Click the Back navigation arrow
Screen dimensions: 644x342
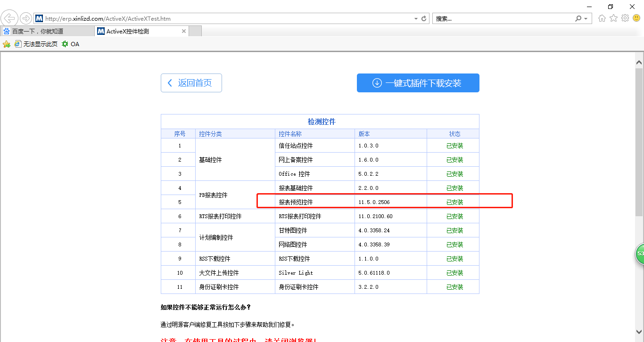(x=9, y=18)
